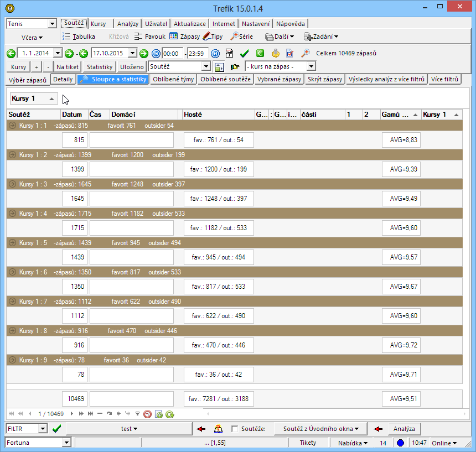This screenshot has height=452, width=476.
Task: Click the green checkmark next to FILTR
Action: click(56, 429)
